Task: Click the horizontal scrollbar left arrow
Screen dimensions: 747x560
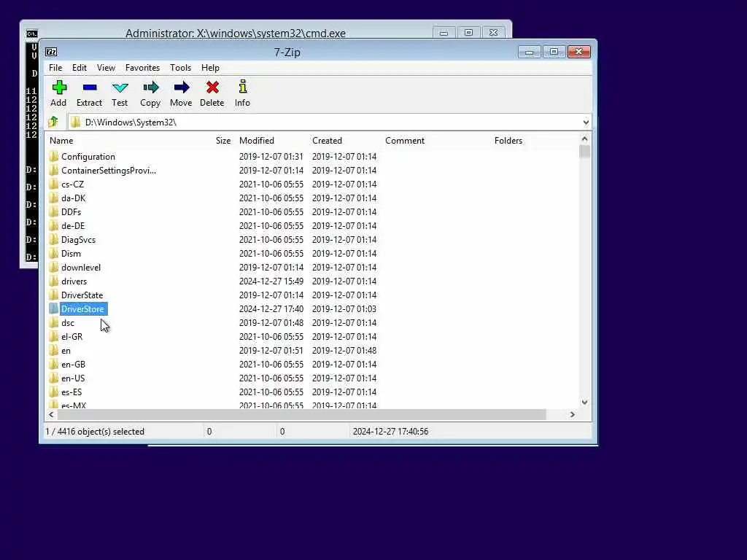Action: pyautogui.click(x=52, y=414)
